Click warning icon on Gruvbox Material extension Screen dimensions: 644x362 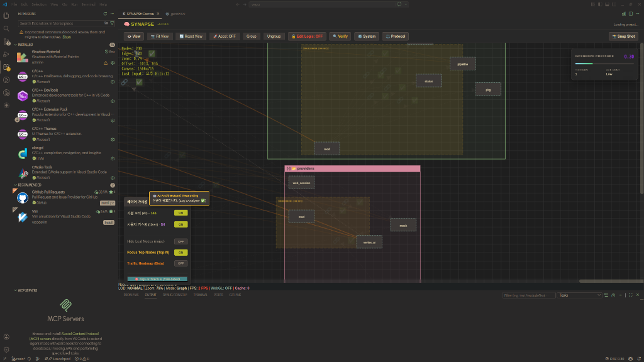pyautogui.click(x=106, y=63)
